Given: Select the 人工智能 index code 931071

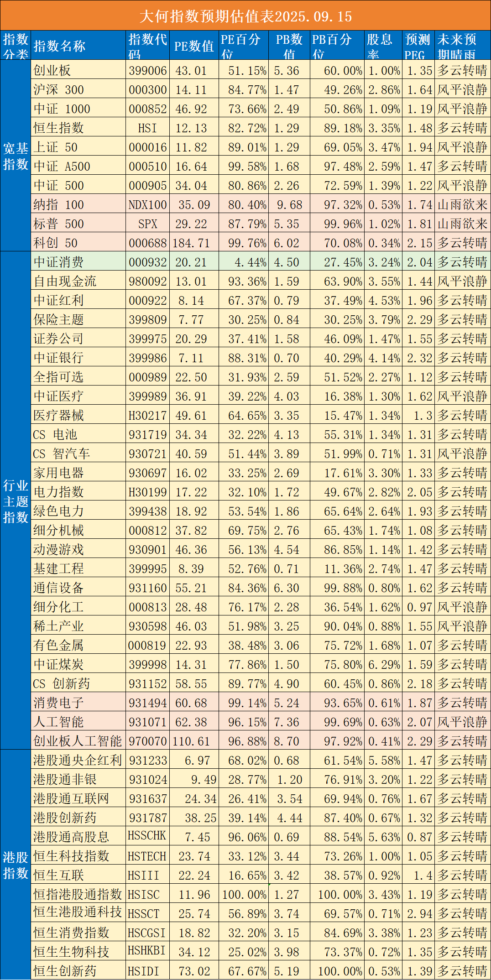Looking at the screenshot, I should point(147,722).
